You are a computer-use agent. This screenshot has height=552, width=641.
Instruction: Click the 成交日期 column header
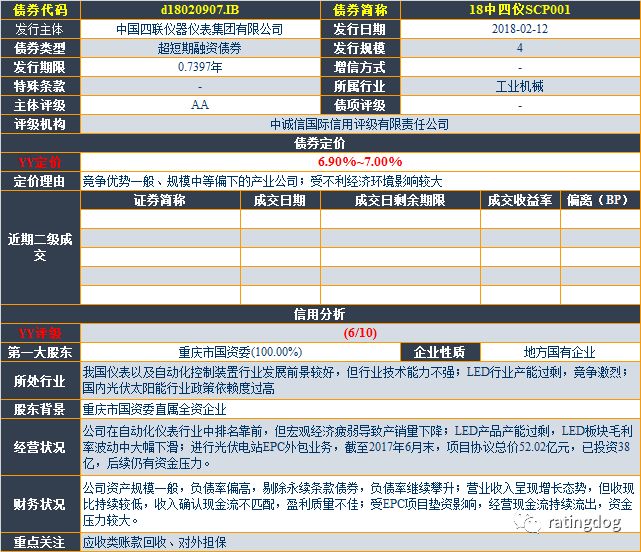click(280, 200)
